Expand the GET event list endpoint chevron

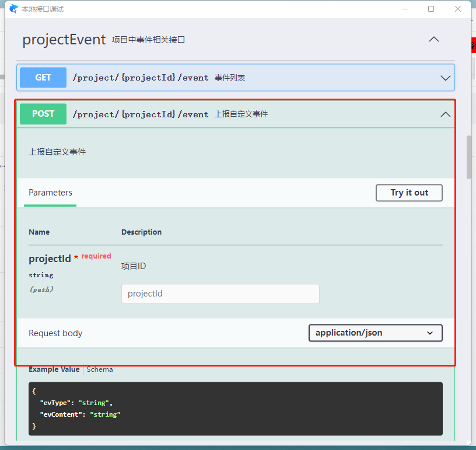pyautogui.click(x=445, y=78)
